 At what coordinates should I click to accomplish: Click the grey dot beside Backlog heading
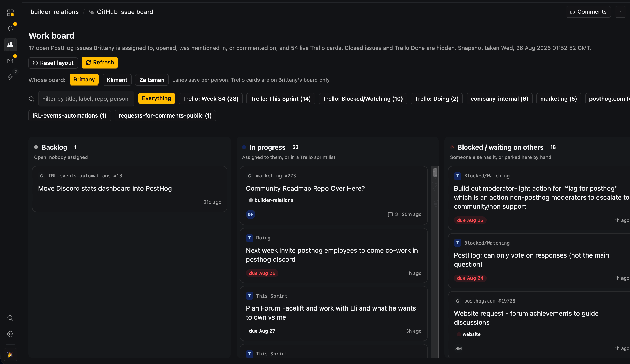(36, 147)
